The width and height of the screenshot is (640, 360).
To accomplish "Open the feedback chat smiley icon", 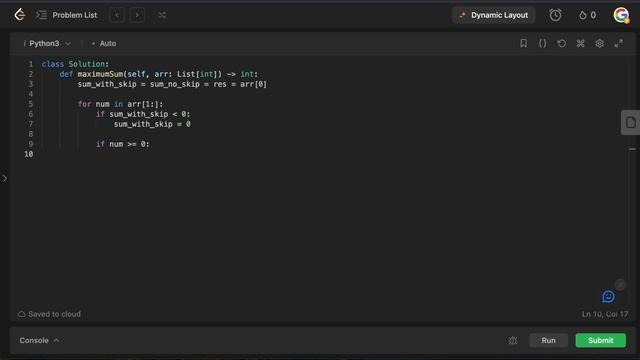I will click(608, 296).
